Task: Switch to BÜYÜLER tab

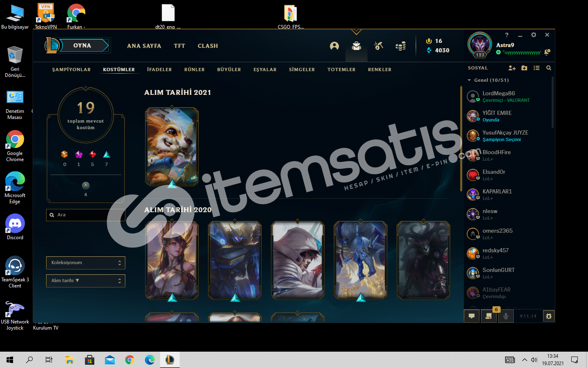Action: coord(229,70)
